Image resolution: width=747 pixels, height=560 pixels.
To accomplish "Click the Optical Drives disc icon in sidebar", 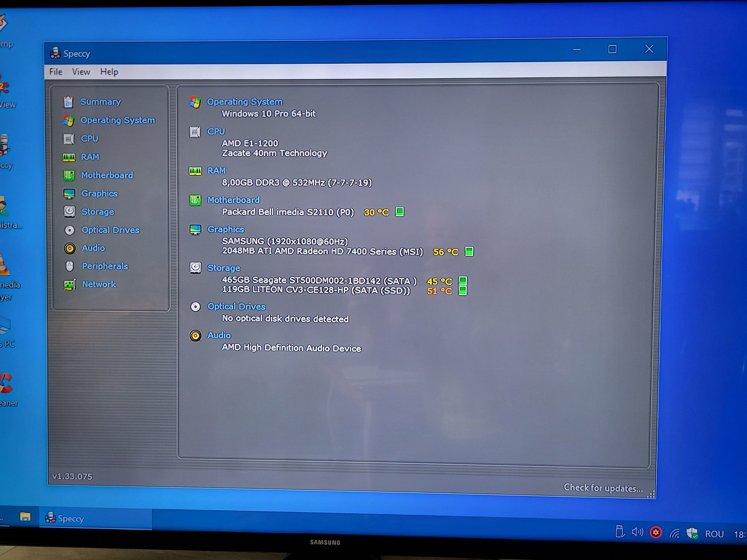I will coord(69,230).
